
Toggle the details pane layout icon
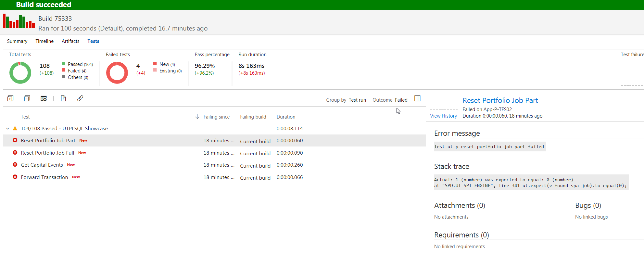[x=417, y=98]
